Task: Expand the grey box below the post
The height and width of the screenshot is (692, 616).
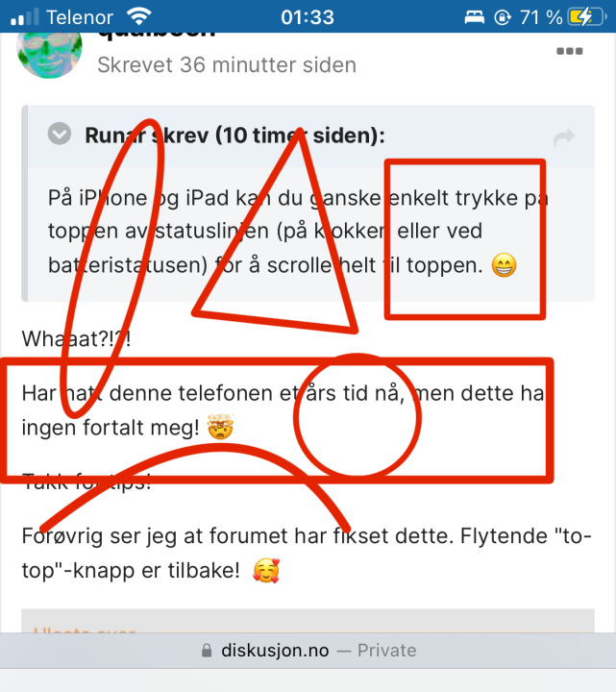Action: click(308, 622)
